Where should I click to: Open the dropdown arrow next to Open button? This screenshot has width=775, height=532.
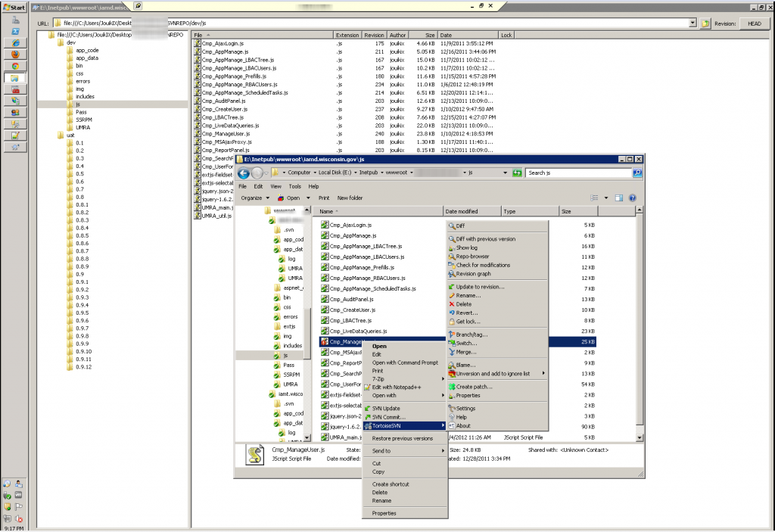(x=308, y=198)
